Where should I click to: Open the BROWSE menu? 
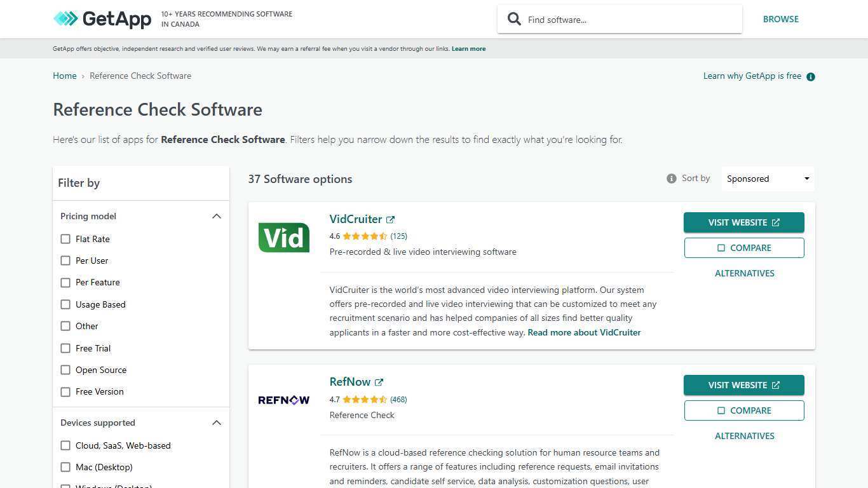[780, 19]
